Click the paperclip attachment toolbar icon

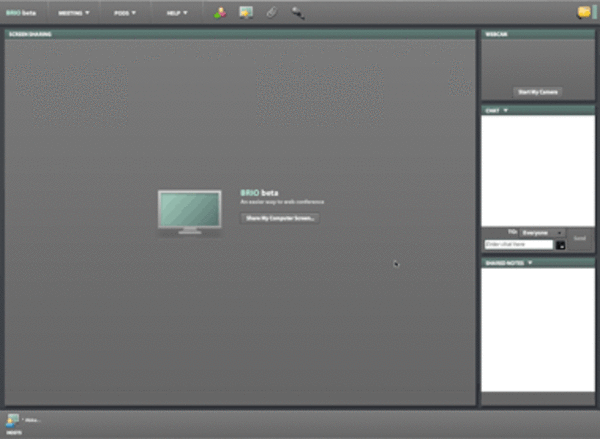coord(272,13)
